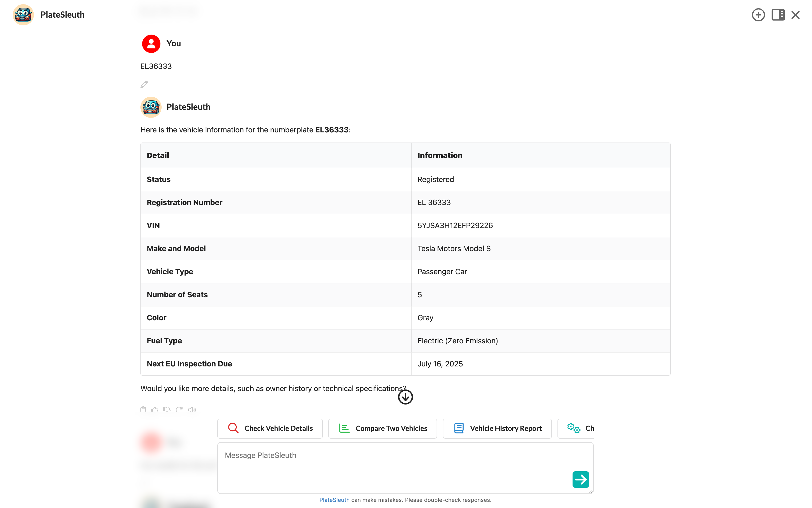
Task: Click the PlateSleuth title in the header
Action: 63,15
